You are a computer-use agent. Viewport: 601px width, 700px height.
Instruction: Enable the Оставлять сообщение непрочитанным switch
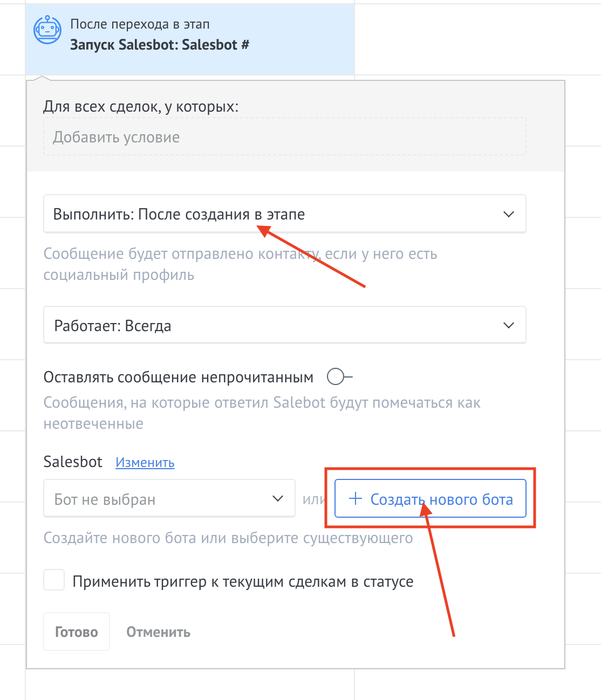pos(339,377)
